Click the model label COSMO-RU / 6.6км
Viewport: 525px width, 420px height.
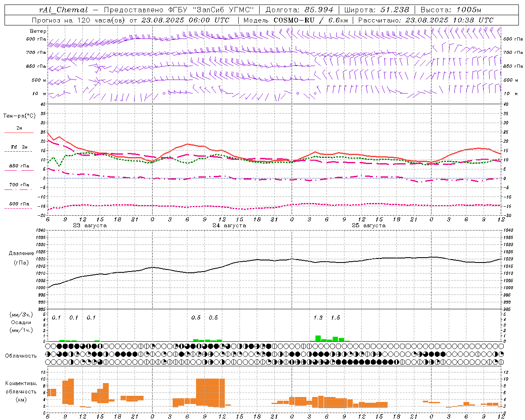tap(310, 20)
